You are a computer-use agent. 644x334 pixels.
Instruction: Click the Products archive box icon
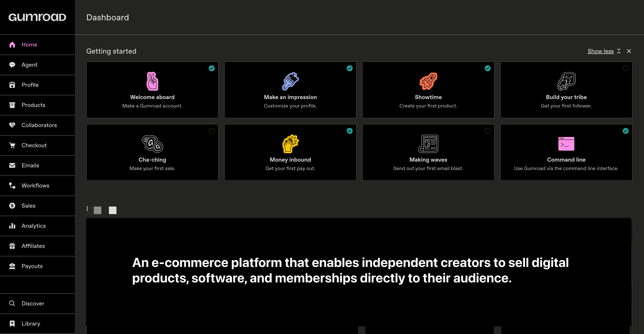[x=12, y=105]
